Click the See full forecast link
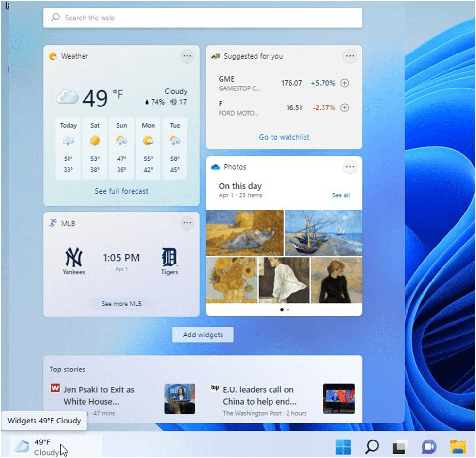This screenshot has height=458, width=476. [121, 191]
